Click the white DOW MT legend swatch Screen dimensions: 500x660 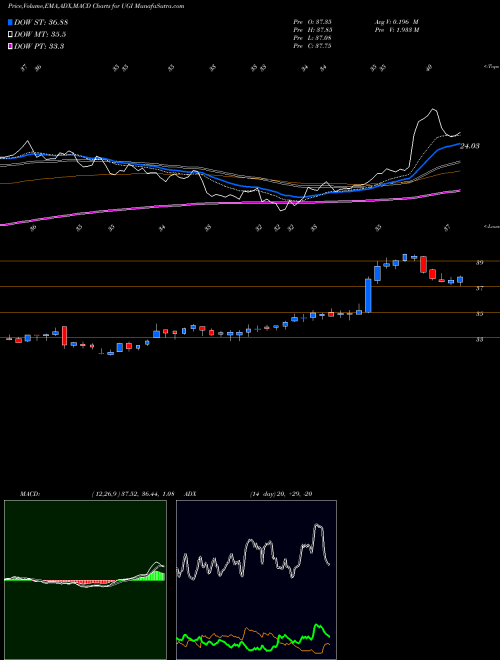(10, 35)
